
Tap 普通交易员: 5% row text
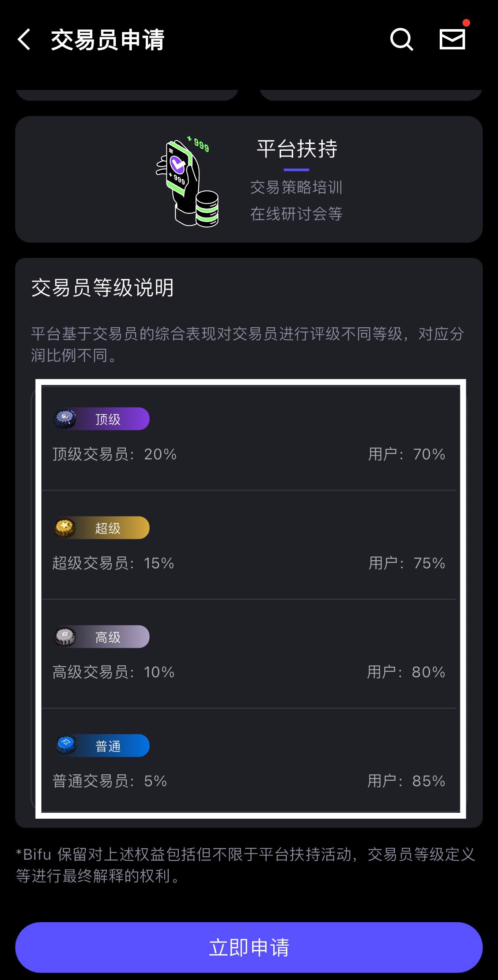point(110,781)
